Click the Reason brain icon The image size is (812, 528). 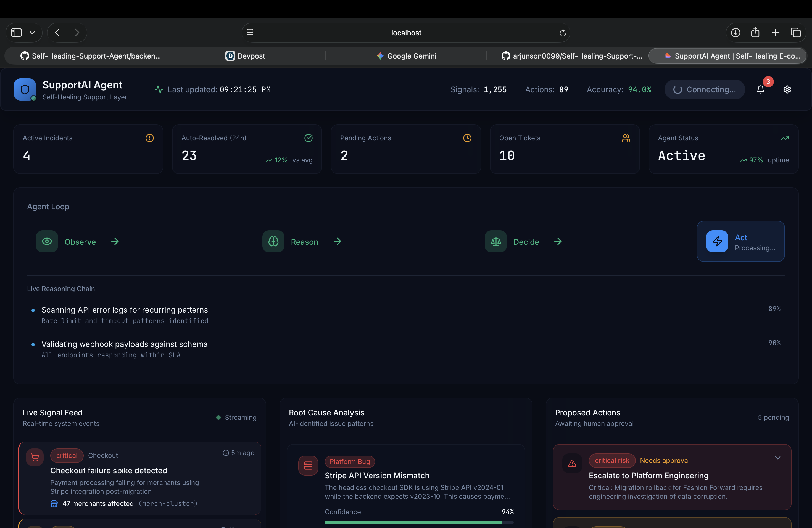[273, 241]
